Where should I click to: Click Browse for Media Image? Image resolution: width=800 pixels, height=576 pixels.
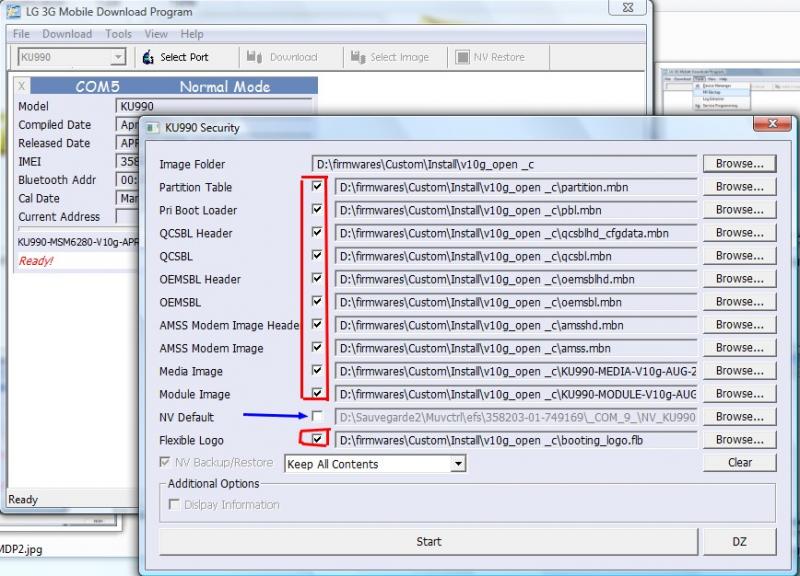pyautogui.click(x=739, y=370)
